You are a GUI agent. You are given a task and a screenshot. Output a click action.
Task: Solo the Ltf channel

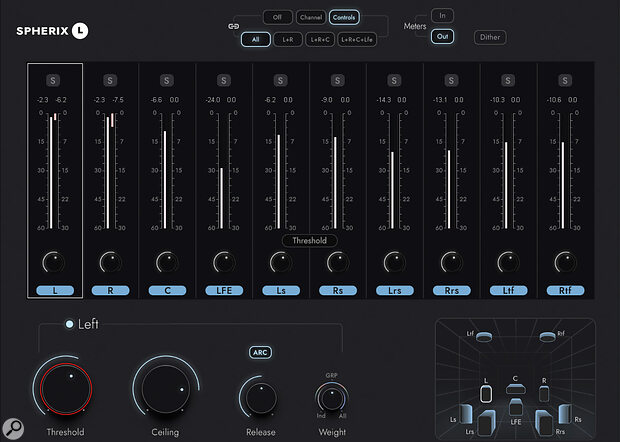508,81
